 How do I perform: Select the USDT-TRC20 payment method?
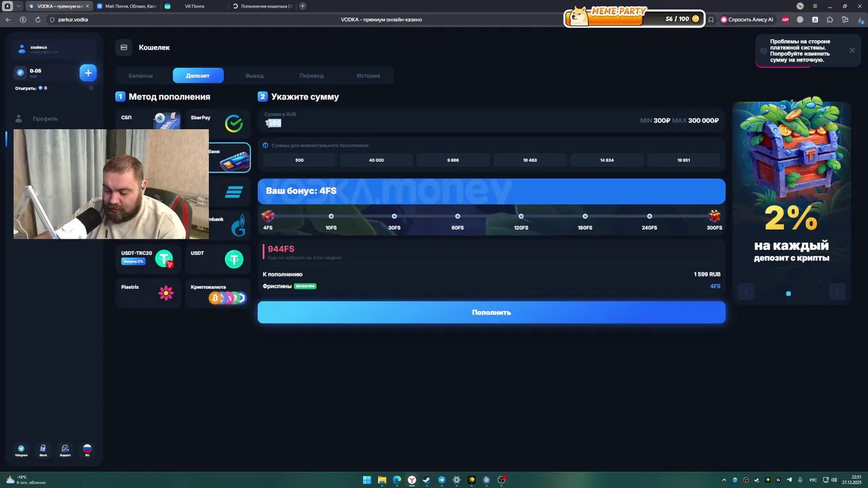click(x=148, y=258)
